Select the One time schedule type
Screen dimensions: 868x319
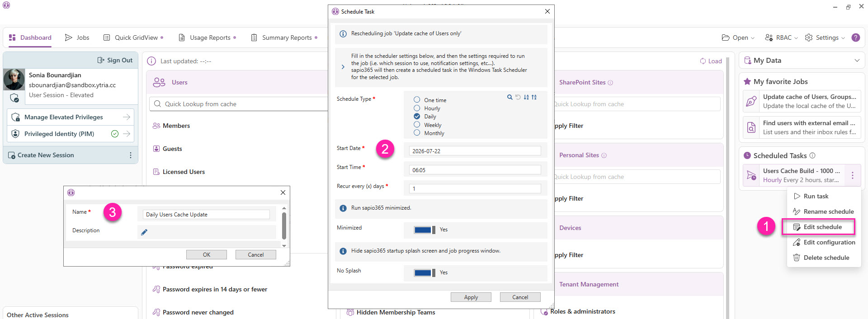tap(417, 100)
